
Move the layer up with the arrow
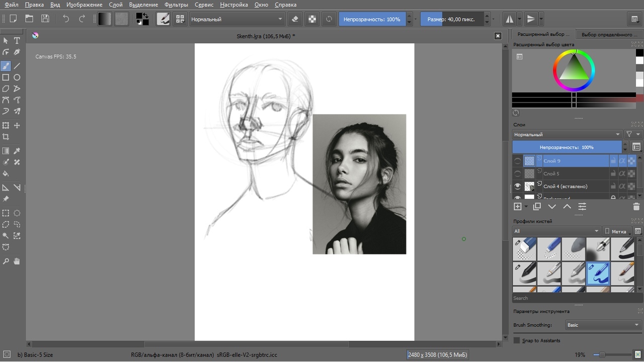pos(567,207)
